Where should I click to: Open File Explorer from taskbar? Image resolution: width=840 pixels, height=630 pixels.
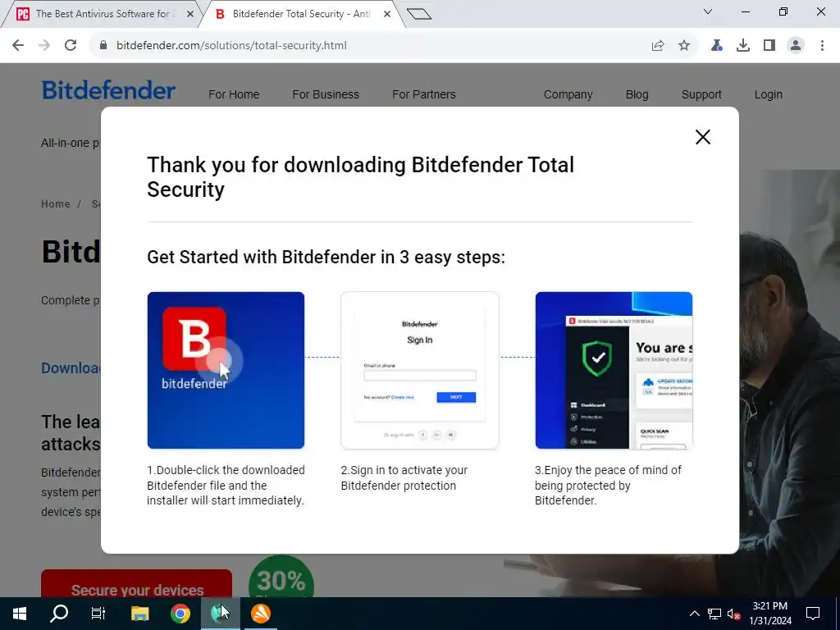coord(139,614)
